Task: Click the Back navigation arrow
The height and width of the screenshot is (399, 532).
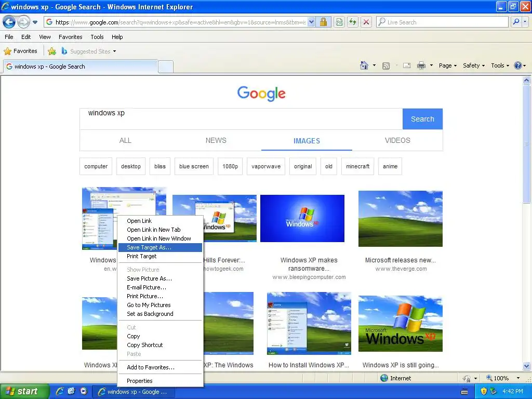Action: 9,22
